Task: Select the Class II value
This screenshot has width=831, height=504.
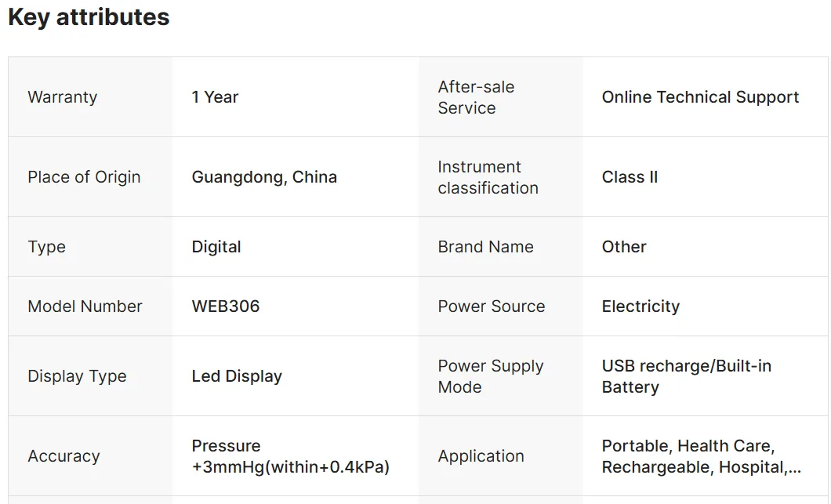Action: [630, 177]
